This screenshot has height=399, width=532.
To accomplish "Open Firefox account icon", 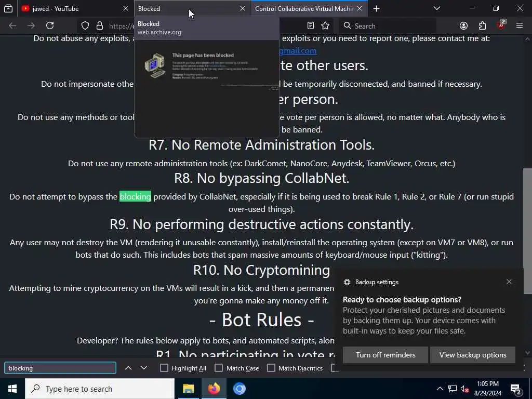I will click(463, 26).
